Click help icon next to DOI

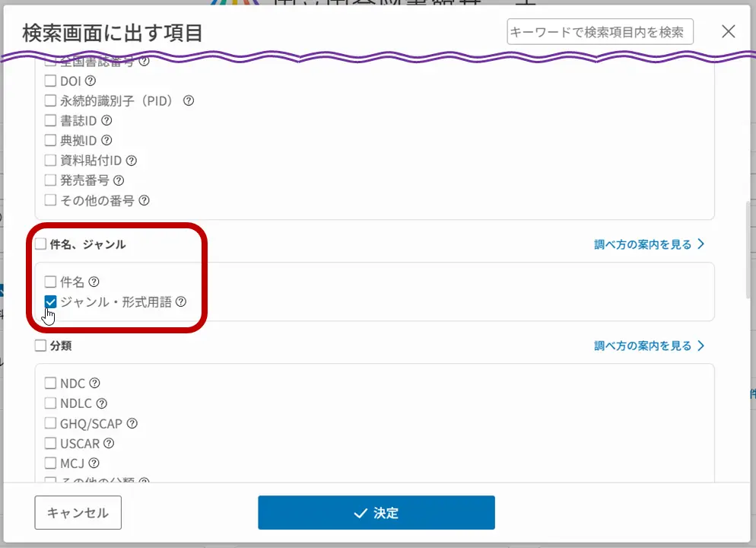(x=91, y=81)
